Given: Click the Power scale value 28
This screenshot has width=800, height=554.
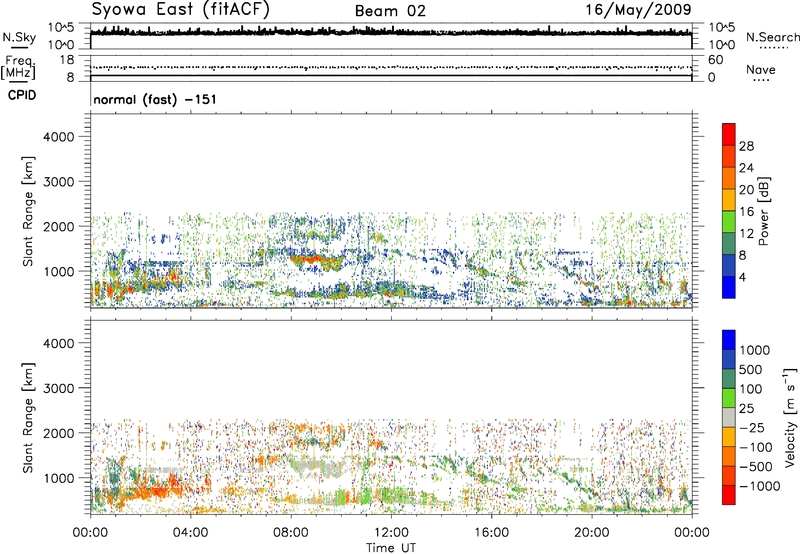Looking at the screenshot, I should (x=746, y=146).
